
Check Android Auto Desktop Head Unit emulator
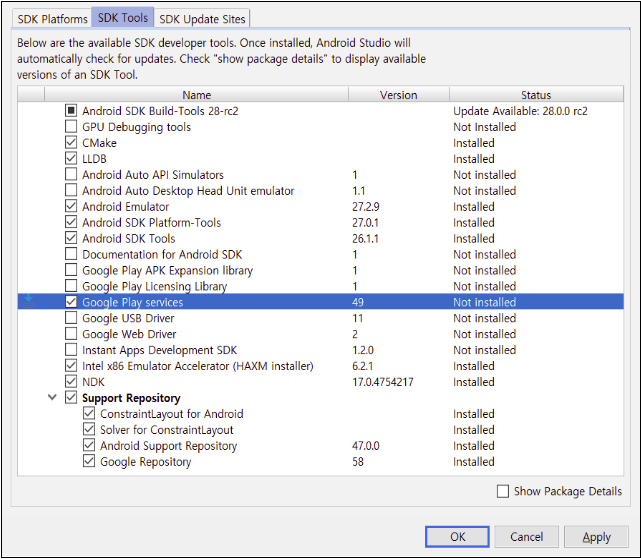[71, 190]
